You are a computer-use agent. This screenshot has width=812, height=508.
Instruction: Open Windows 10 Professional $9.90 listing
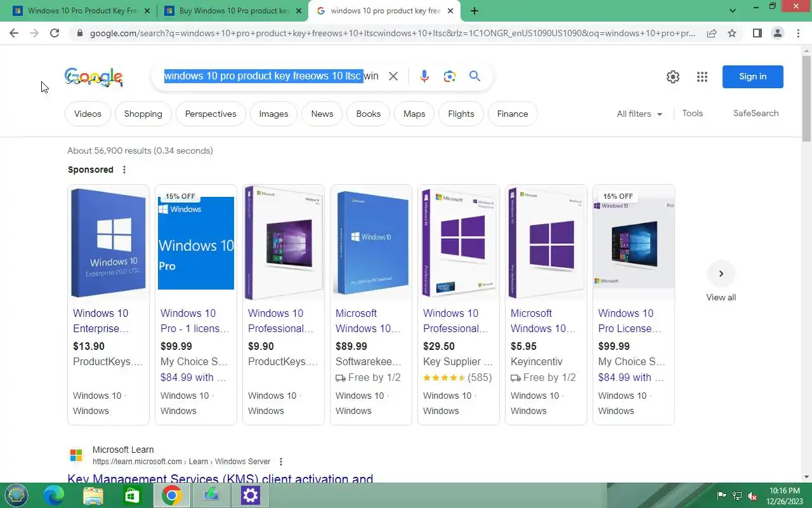point(281,321)
